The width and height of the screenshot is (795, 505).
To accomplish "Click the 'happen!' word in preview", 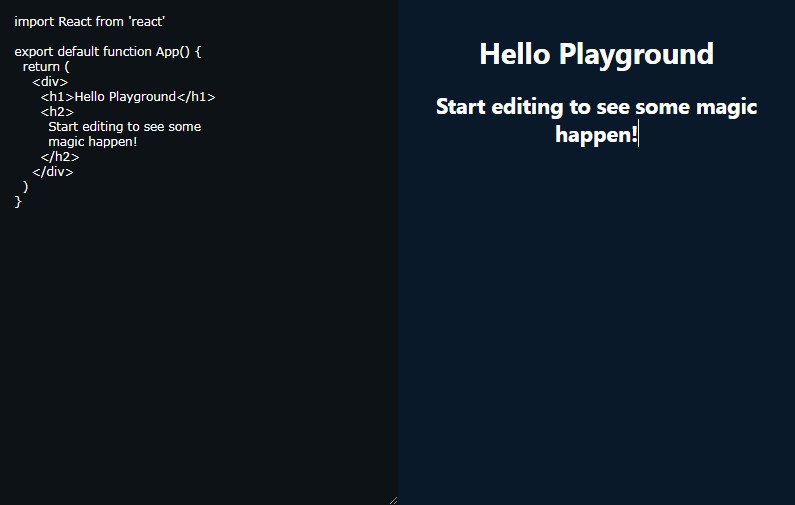I will pyautogui.click(x=596, y=135).
